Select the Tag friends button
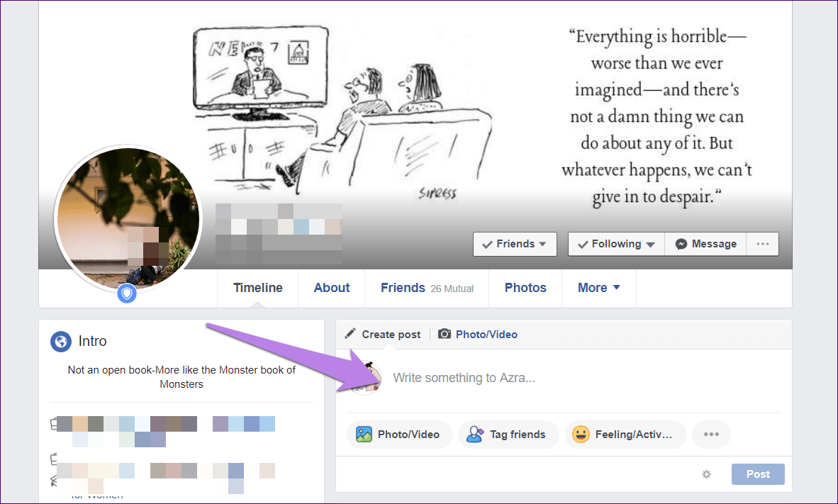The height and width of the screenshot is (504, 838). [x=508, y=434]
